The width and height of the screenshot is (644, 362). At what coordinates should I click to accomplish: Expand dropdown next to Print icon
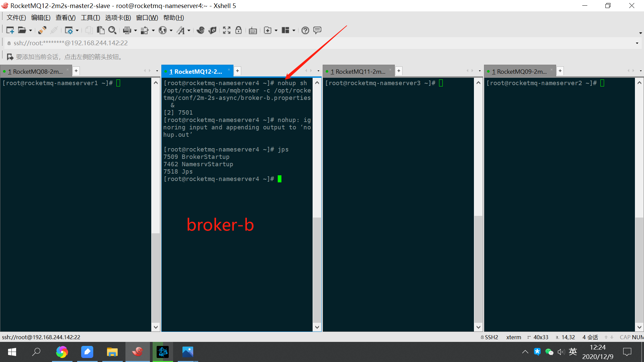click(x=136, y=31)
